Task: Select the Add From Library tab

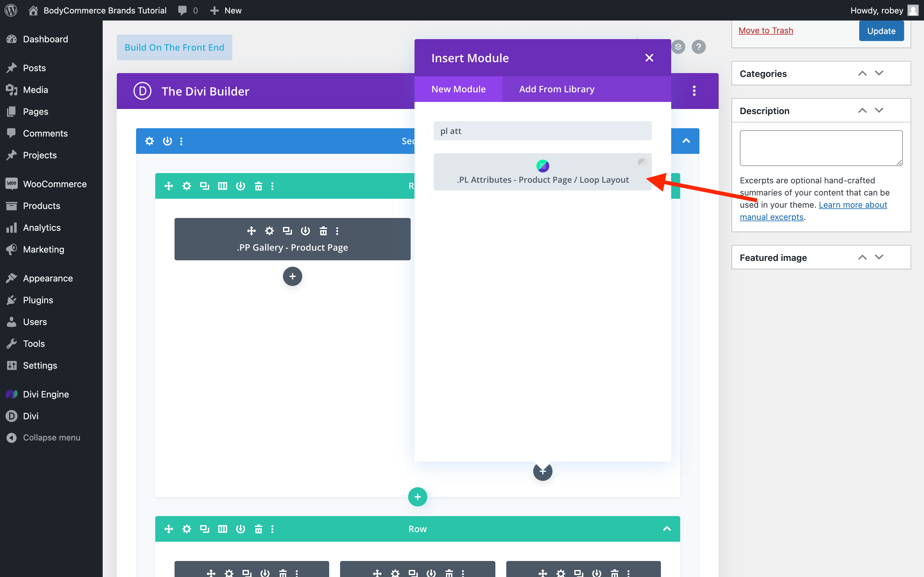Action: coord(555,88)
